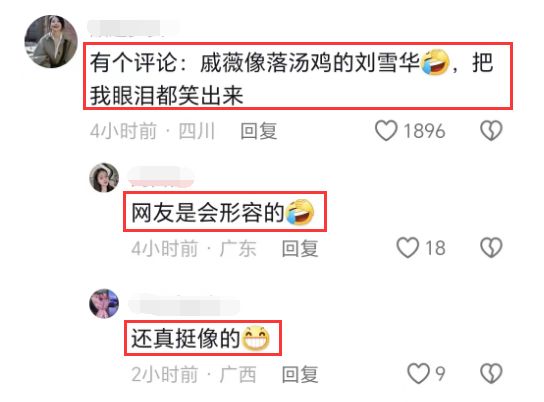Open the blurred username of 广西 replier
544x402 pixels.
click(x=184, y=305)
